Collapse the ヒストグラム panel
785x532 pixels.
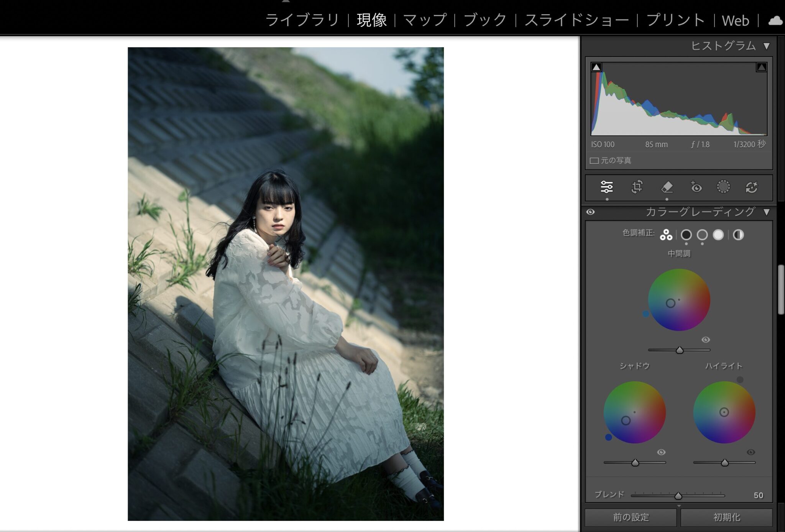point(766,46)
